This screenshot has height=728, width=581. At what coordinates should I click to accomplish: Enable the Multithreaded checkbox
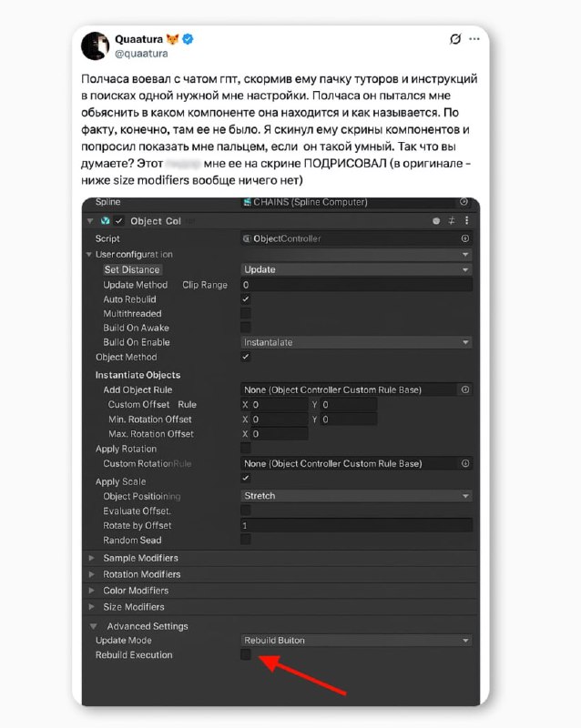(246, 314)
